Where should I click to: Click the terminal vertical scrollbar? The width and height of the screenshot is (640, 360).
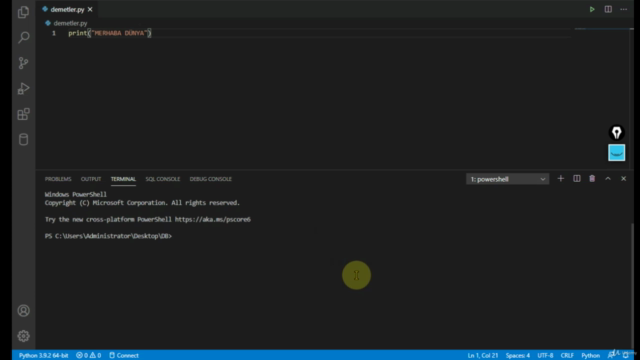(x=632, y=286)
